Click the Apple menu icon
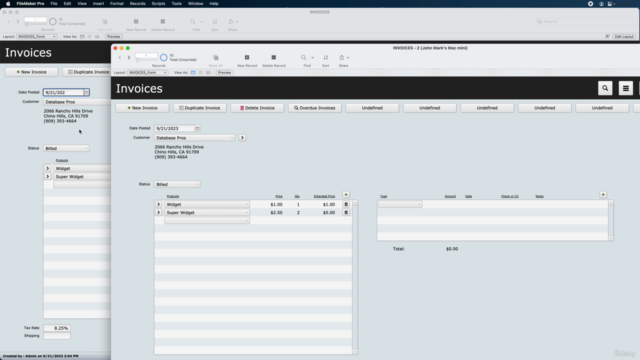The image size is (640, 360). click(x=8, y=4)
